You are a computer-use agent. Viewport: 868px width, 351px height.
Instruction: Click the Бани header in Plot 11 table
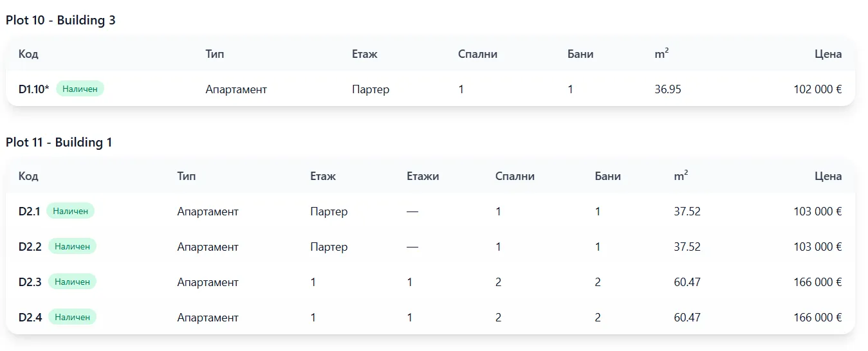pos(607,176)
